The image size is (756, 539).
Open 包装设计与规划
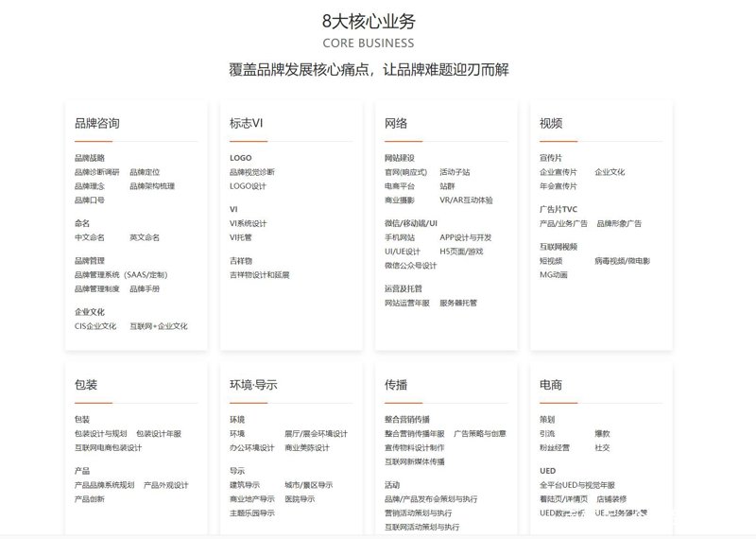coord(101,434)
